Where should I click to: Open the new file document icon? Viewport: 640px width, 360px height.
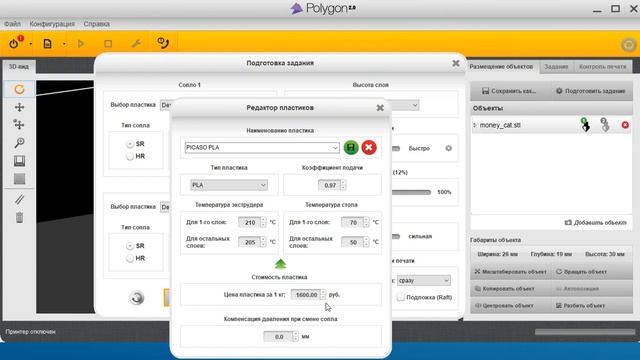point(48,43)
